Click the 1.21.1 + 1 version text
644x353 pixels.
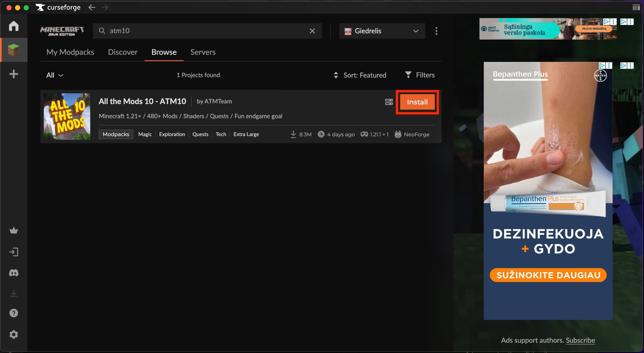click(379, 134)
